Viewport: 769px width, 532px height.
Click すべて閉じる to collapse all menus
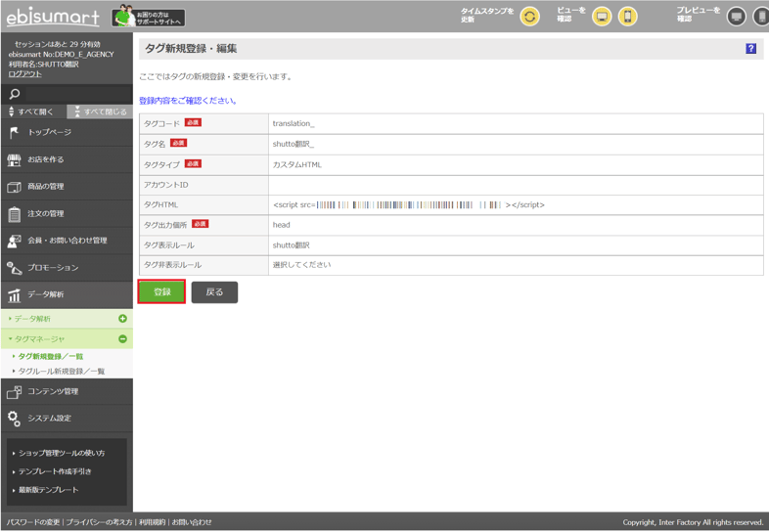(100, 111)
